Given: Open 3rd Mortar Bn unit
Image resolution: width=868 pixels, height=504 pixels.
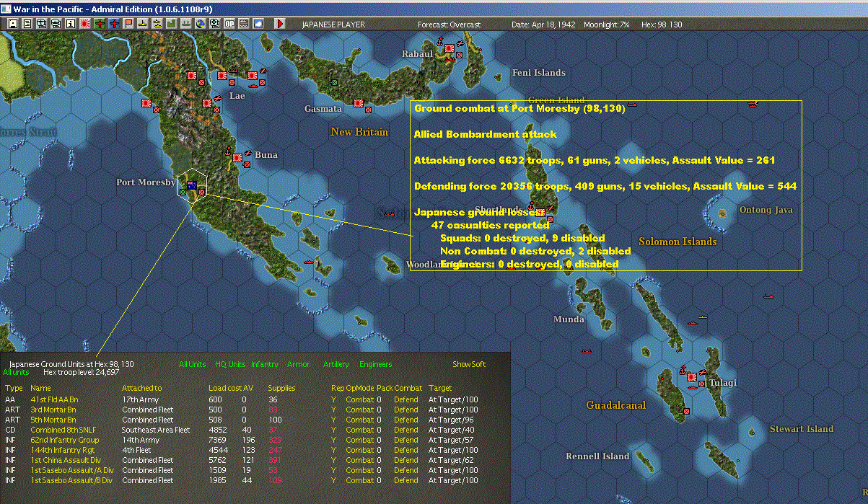Looking at the screenshot, I should [x=53, y=410].
